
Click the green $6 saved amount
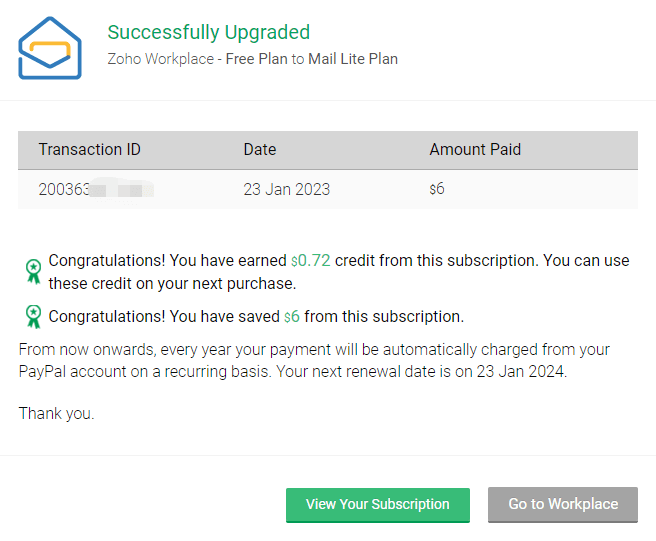click(x=292, y=317)
